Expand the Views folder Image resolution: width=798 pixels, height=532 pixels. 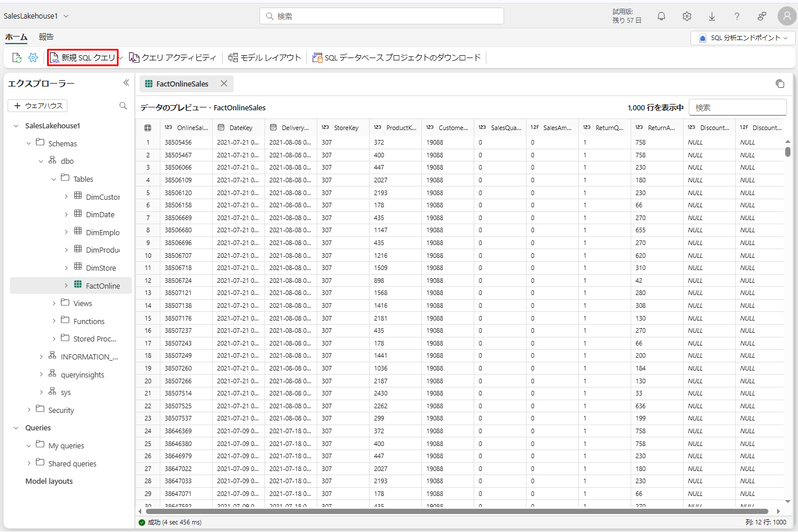[54, 303]
